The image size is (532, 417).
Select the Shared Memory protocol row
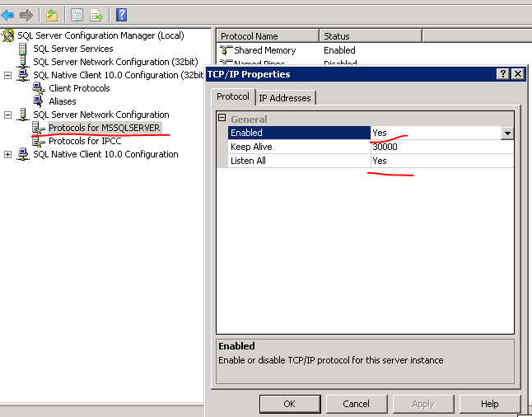point(265,50)
